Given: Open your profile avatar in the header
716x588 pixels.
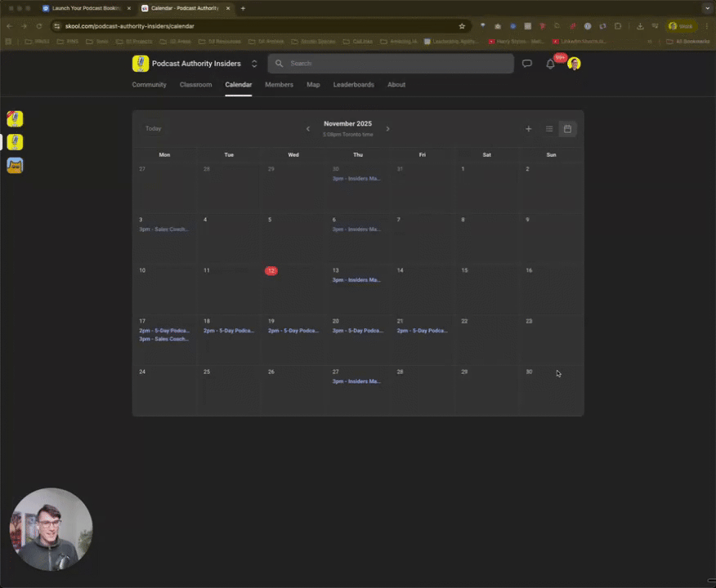Looking at the screenshot, I should tap(574, 63).
